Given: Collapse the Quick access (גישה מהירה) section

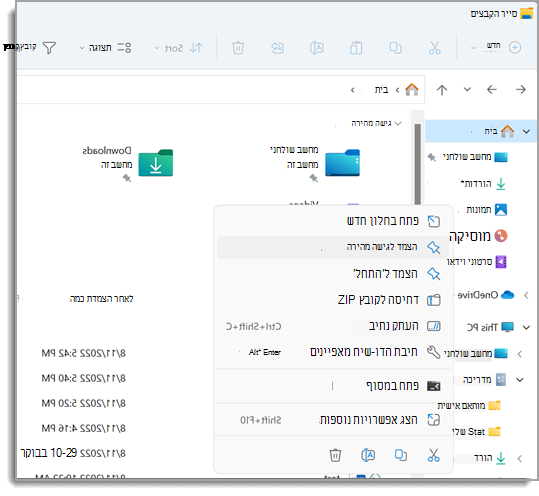Looking at the screenshot, I should (x=398, y=123).
